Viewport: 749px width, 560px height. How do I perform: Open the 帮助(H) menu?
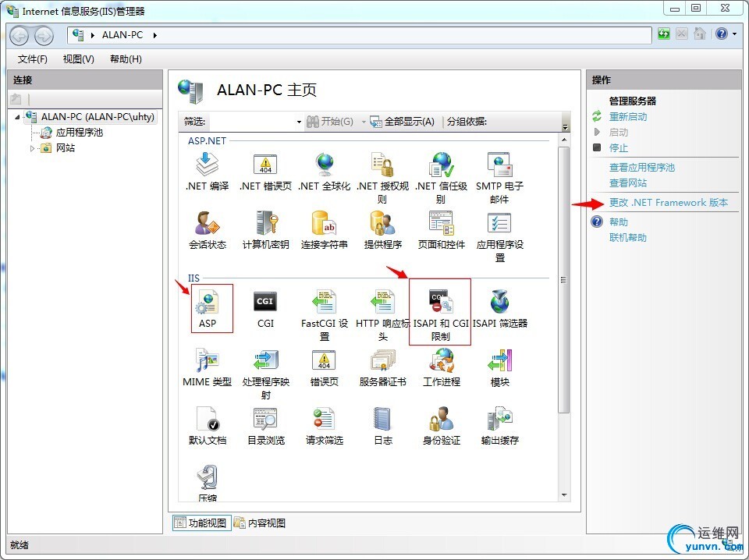(126, 58)
